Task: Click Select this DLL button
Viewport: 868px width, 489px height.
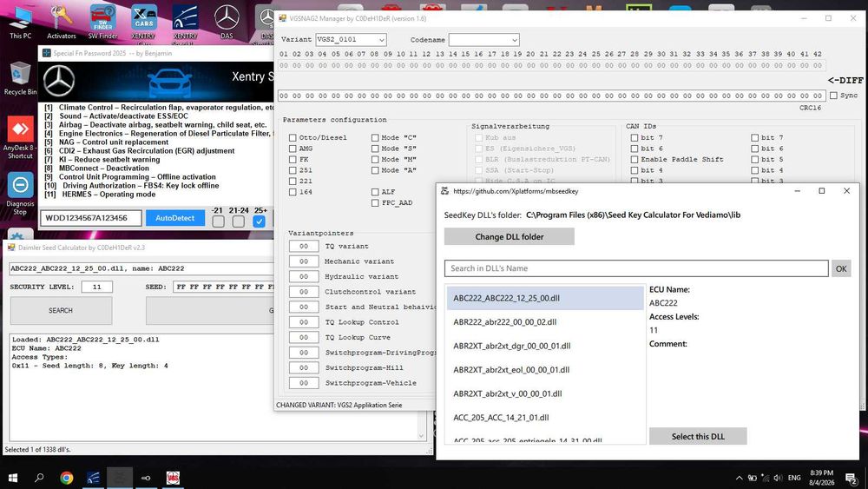Action: click(698, 436)
